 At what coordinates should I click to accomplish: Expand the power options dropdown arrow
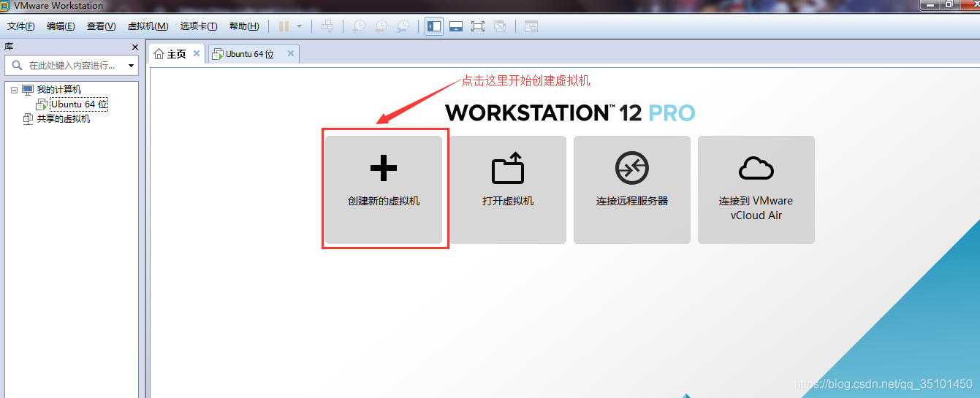tap(299, 26)
